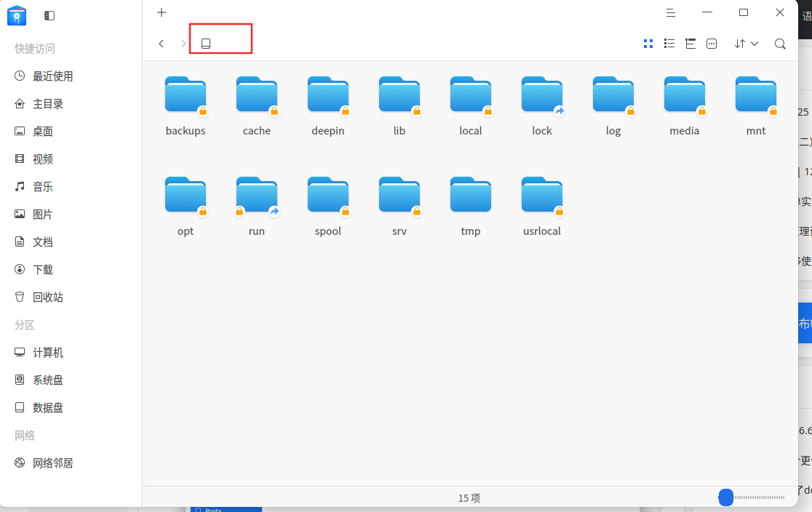Switch to tree view
Viewport: 812px width, 512px height.
690,44
